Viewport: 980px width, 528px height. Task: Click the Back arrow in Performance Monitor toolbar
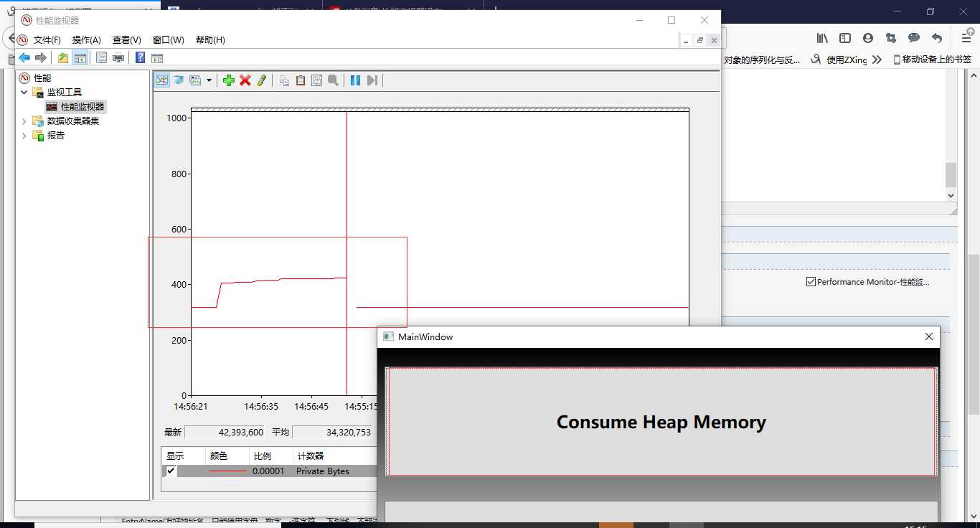click(x=24, y=58)
